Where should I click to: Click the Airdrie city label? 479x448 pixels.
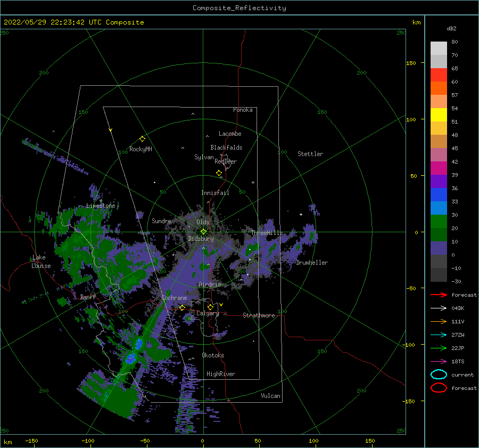click(210, 284)
